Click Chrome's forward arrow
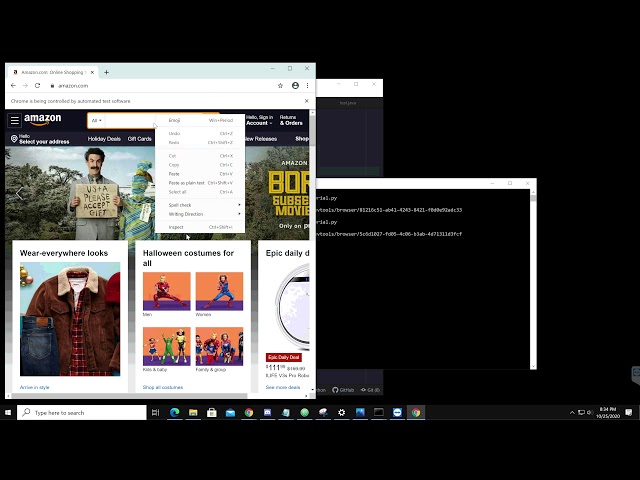 coord(25,86)
